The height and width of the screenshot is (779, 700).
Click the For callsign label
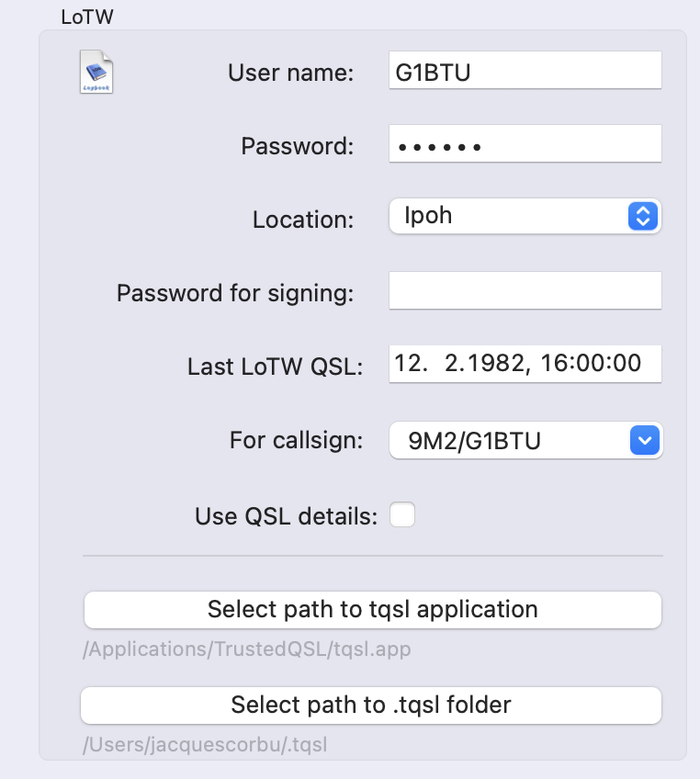pos(296,440)
